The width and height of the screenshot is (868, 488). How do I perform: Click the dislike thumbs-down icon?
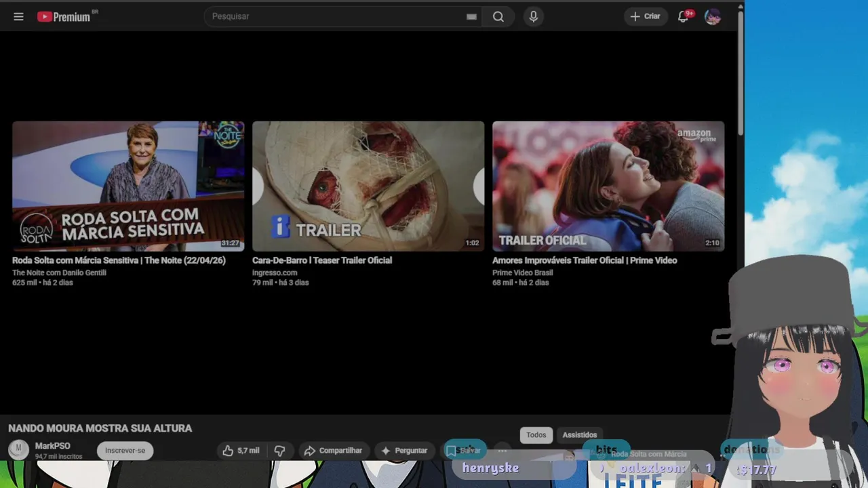pos(279,451)
